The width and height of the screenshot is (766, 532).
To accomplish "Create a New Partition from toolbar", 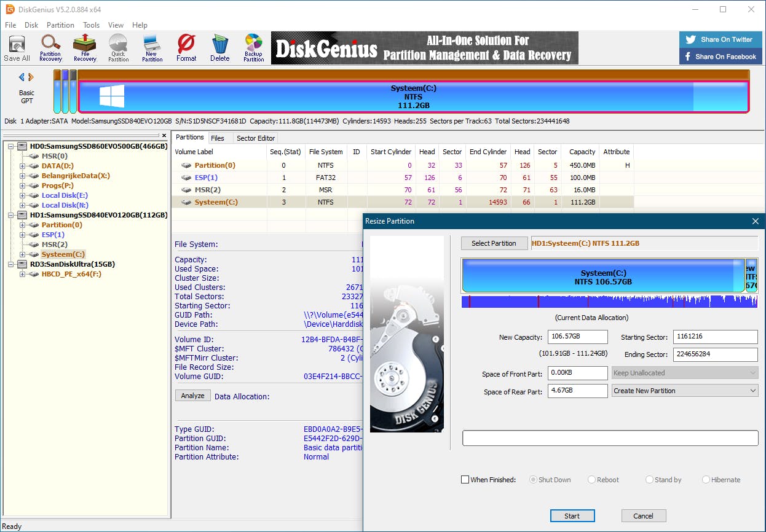I will click(152, 49).
